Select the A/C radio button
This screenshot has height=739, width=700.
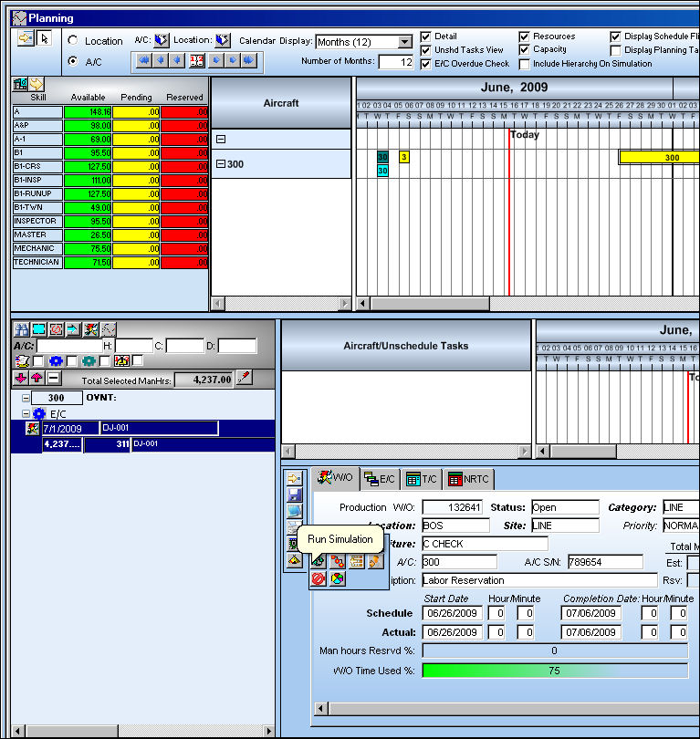tap(73, 61)
